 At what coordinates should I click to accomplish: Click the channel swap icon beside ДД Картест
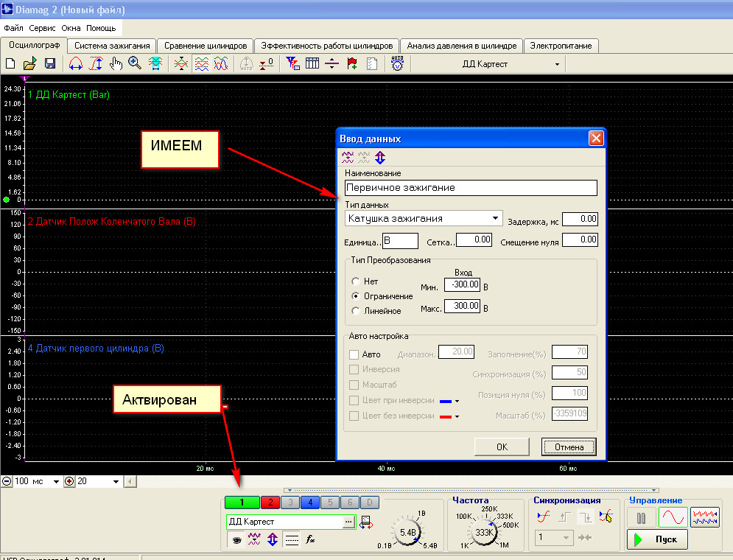[x=366, y=522]
